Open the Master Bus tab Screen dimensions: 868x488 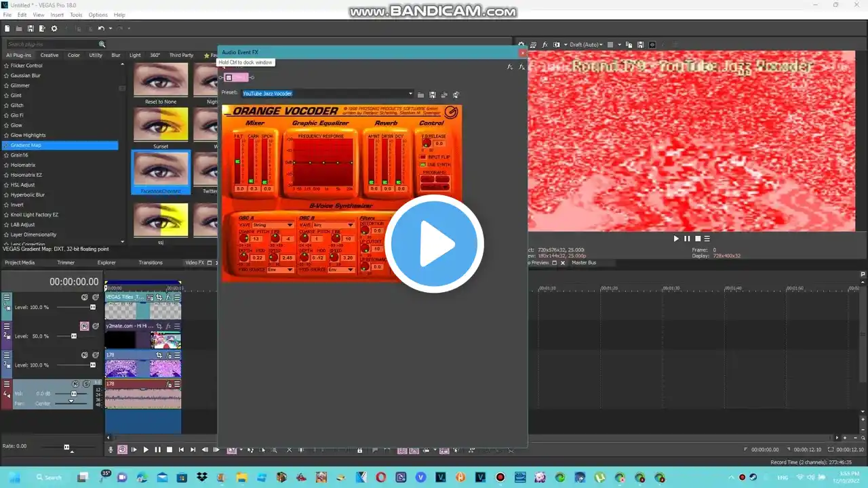(584, 262)
